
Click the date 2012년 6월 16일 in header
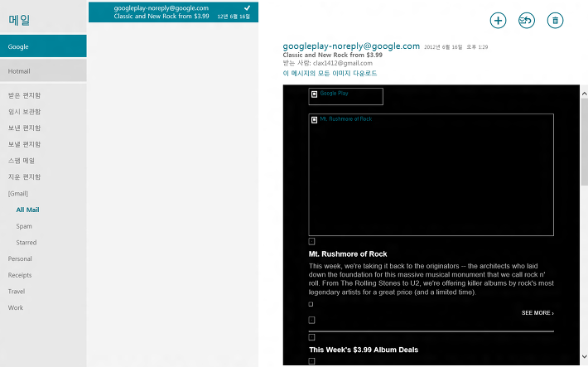(443, 47)
